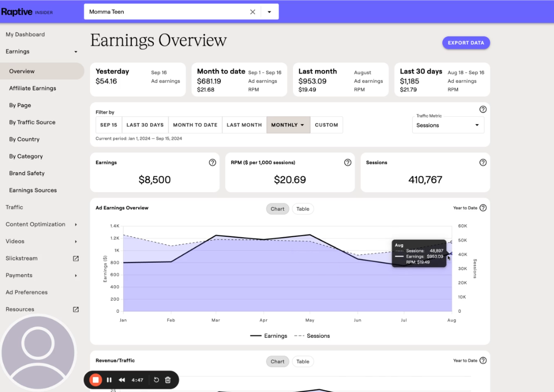Open the Monthly filter dropdown

(288, 125)
